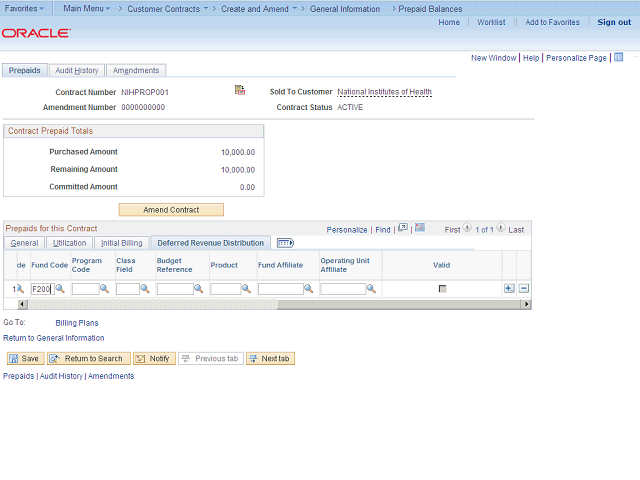The height and width of the screenshot is (480, 640).
Task: Delete the current distribution row
Action: (524, 289)
